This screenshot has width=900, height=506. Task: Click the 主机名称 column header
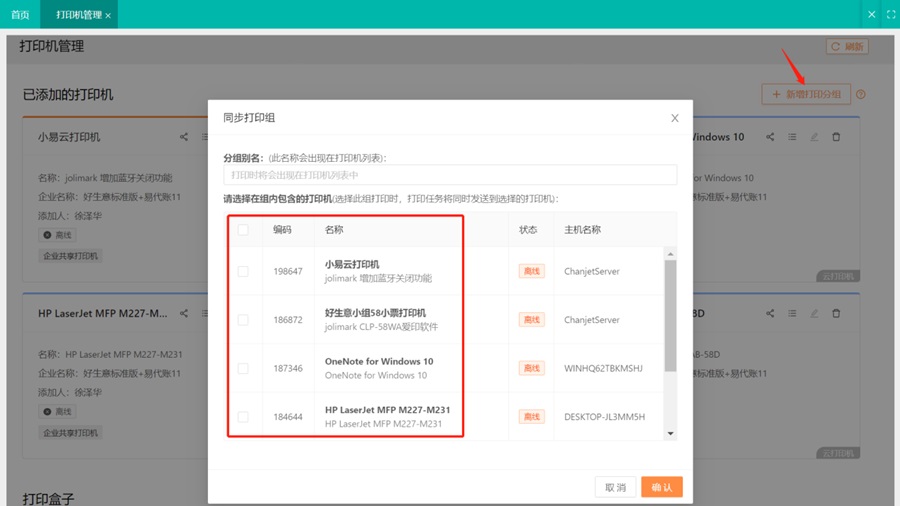583,229
